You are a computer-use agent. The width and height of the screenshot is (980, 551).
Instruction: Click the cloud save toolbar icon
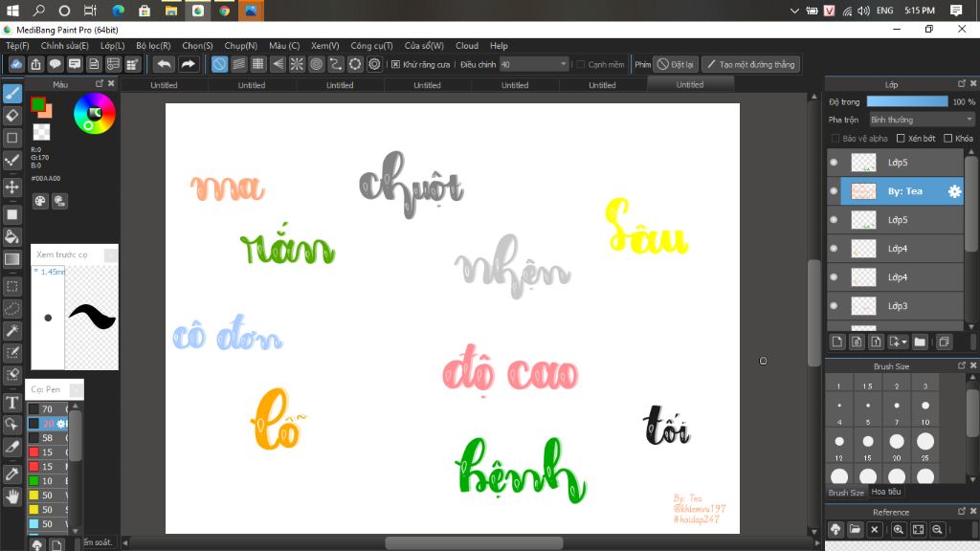tap(16, 64)
